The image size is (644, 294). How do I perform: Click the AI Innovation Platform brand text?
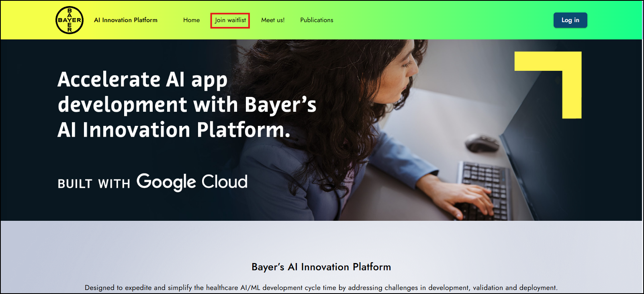click(x=126, y=20)
